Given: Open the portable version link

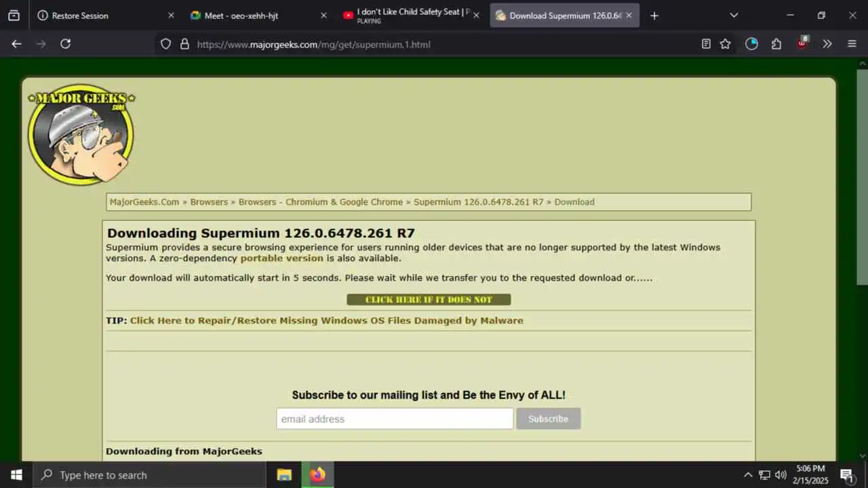Looking at the screenshot, I should click(x=281, y=258).
